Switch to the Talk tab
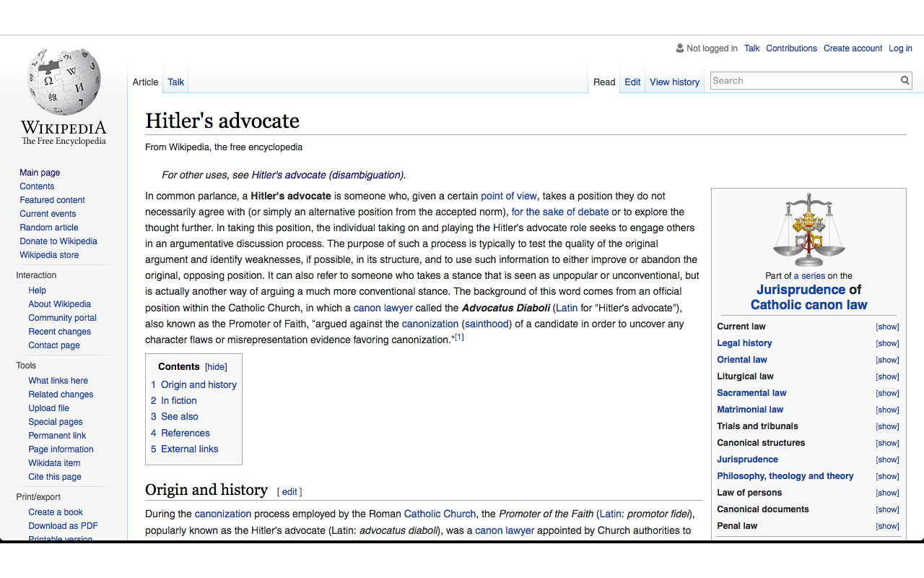The image size is (924, 578). [175, 82]
